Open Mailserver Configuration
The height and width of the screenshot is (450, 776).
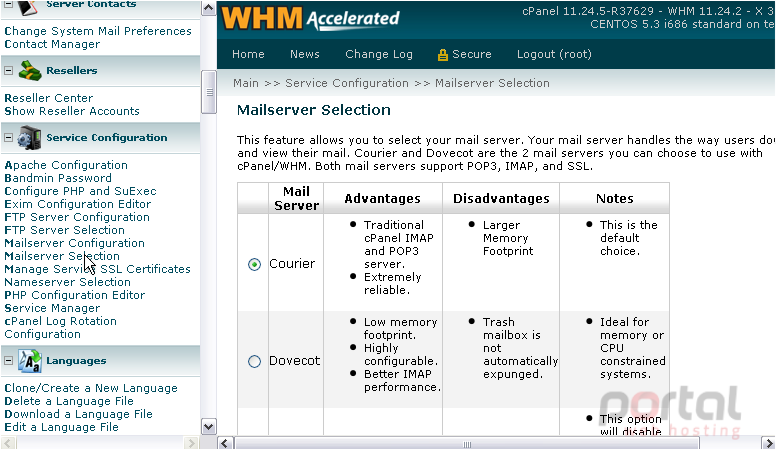[x=74, y=243]
